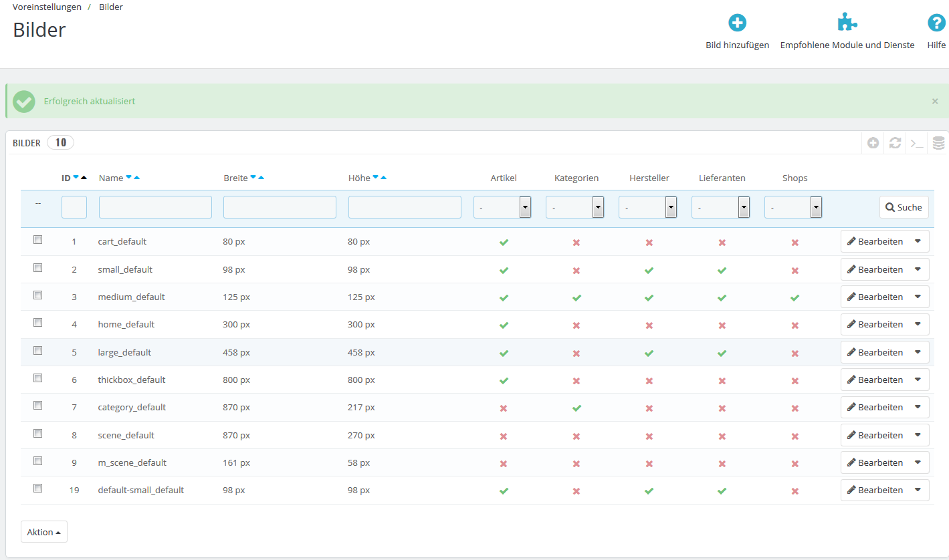Open the Hilfe question mark icon
The image size is (949, 560).
(936, 23)
